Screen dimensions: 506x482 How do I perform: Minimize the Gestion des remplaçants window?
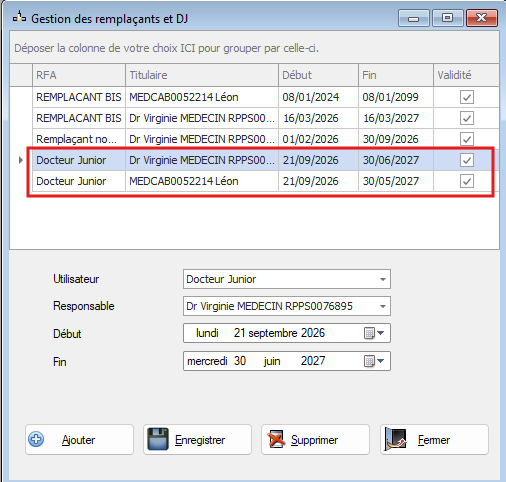click(414, 18)
